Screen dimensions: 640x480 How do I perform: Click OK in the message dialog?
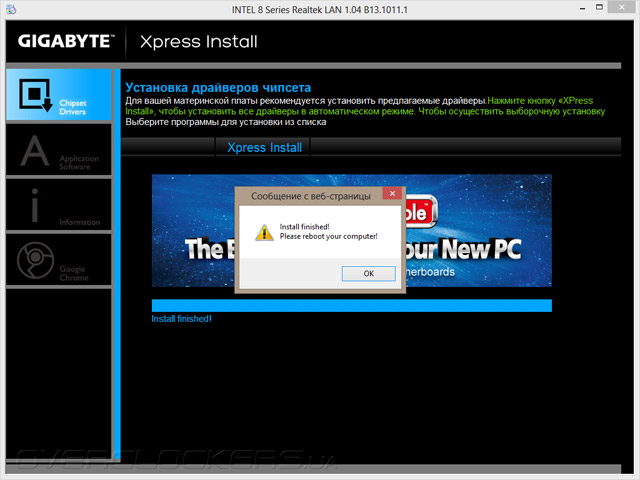click(369, 273)
